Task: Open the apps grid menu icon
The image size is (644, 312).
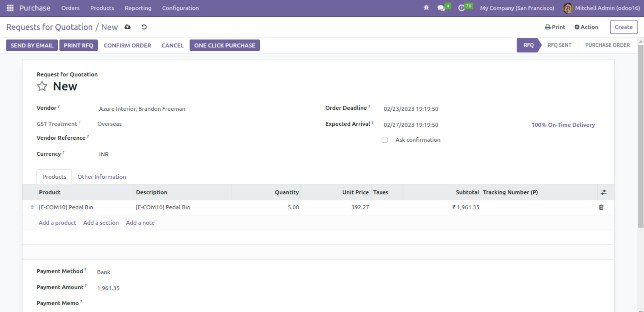Action: click(x=10, y=8)
